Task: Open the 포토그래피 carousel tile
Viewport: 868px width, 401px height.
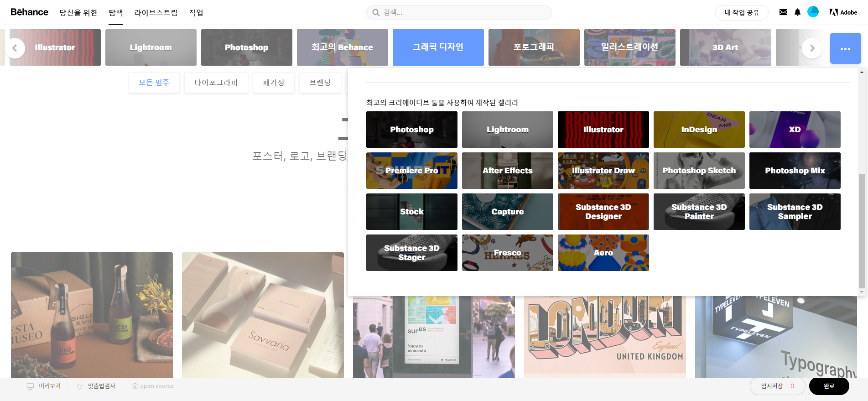Action: [x=534, y=47]
